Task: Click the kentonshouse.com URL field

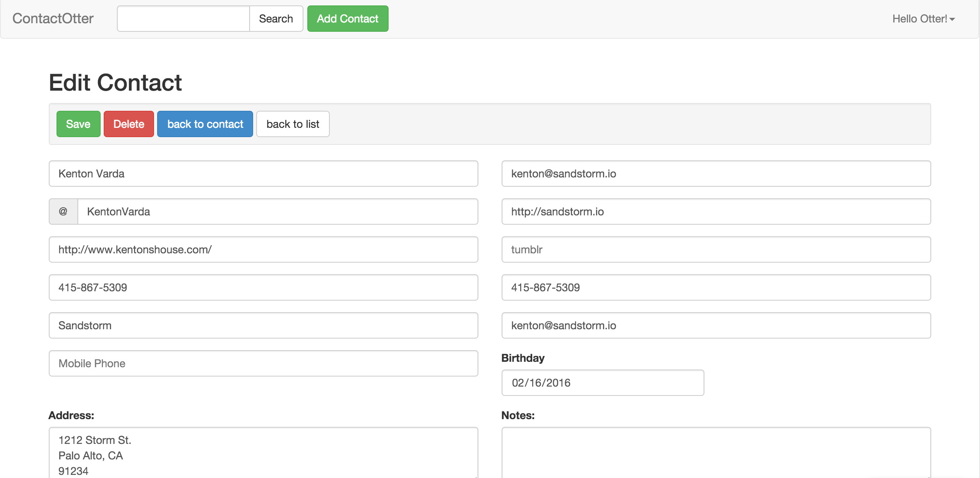Action: 264,249
